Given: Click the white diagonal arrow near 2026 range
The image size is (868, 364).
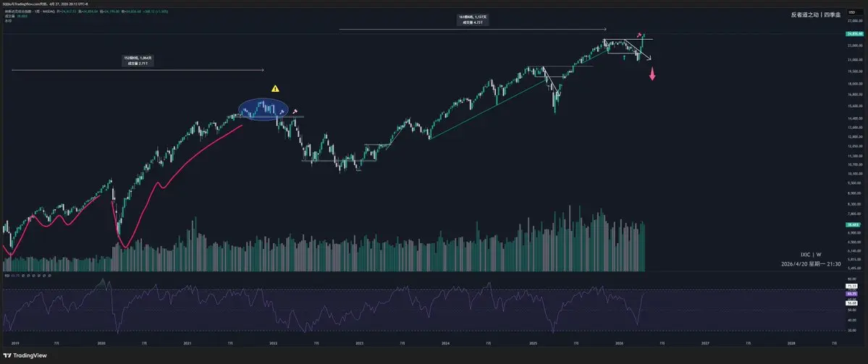Looking at the screenshot, I should (639, 49).
